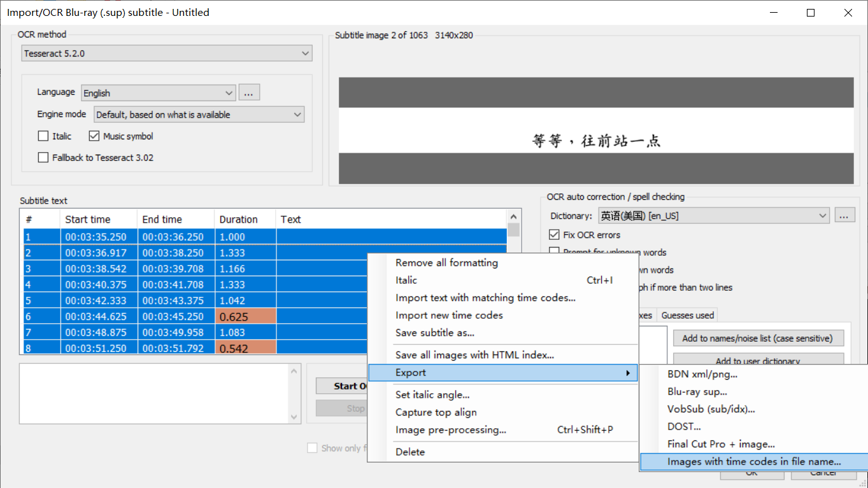Image resolution: width=868 pixels, height=488 pixels.
Task: Click "Save subtitle as..." menu item
Action: [x=434, y=333]
